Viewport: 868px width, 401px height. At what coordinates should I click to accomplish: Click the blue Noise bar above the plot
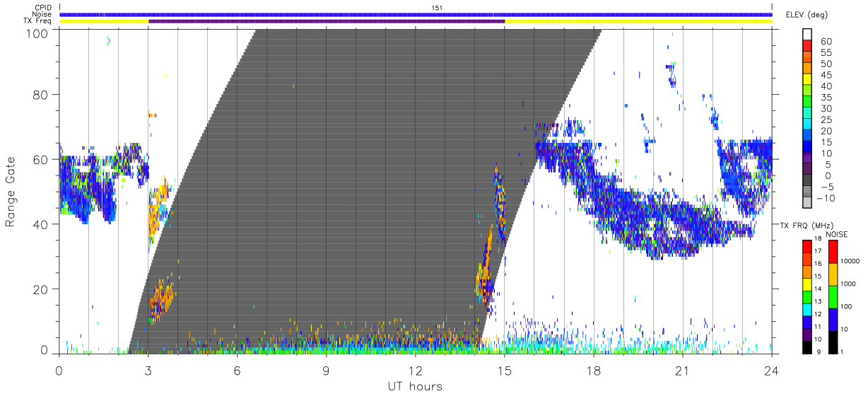416,14
